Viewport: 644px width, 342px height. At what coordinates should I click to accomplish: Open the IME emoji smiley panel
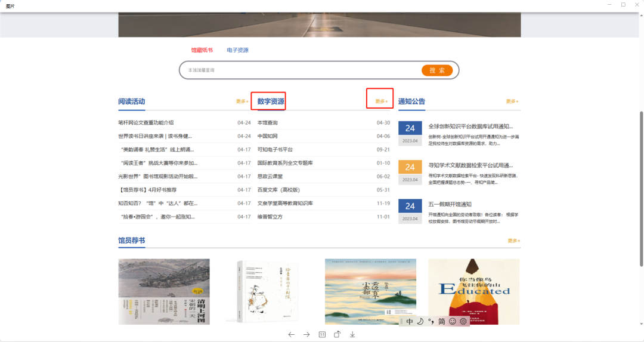(x=452, y=322)
